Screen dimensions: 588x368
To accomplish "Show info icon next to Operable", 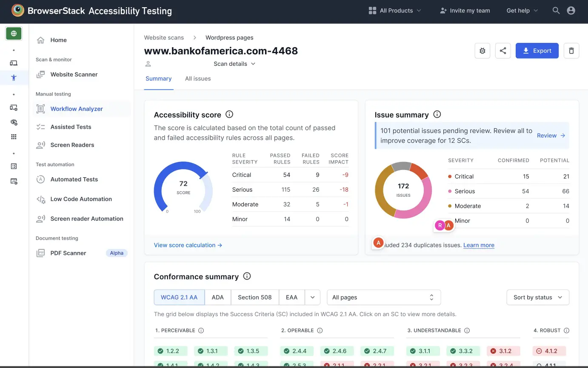I will [x=320, y=331].
